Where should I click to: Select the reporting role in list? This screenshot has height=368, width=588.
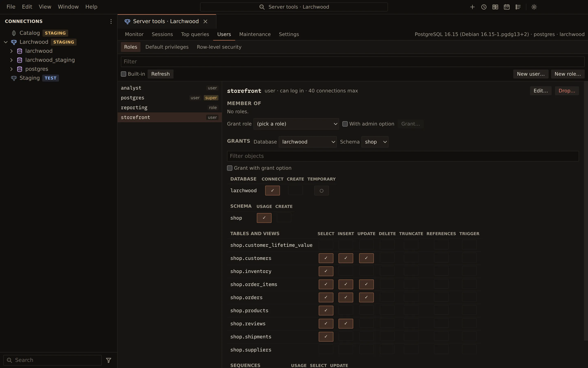tap(169, 108)
